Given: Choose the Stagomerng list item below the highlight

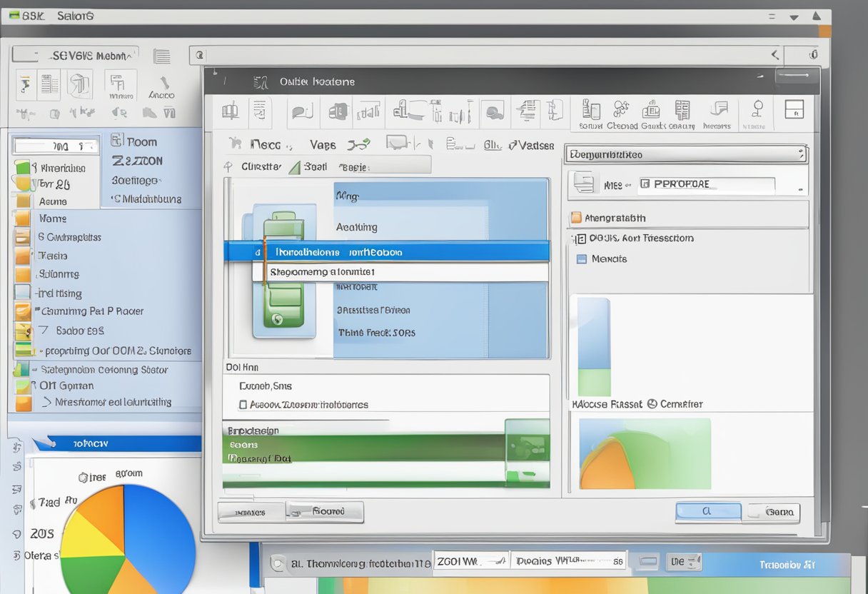Looking at the screenshot, I should click(400, 272).
